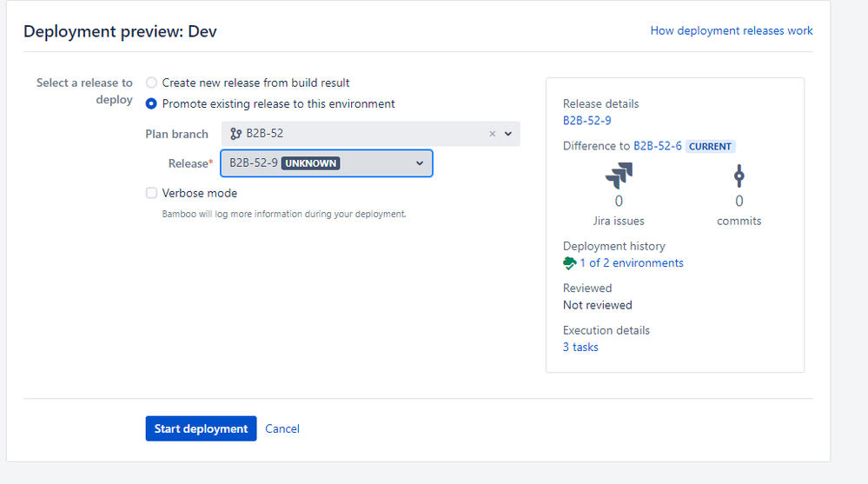Click the Verbose mode label
Screen dimensions: 868x484
coord(199,193)
